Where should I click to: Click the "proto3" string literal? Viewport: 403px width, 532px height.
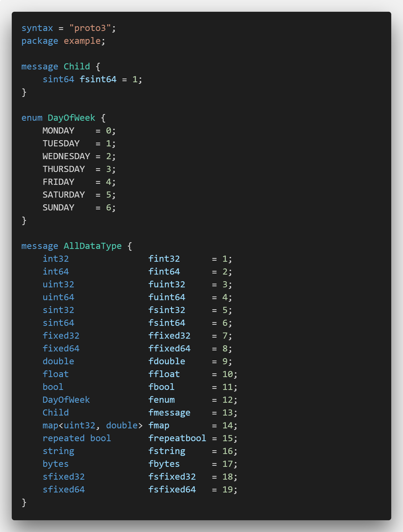click(90, 28)
